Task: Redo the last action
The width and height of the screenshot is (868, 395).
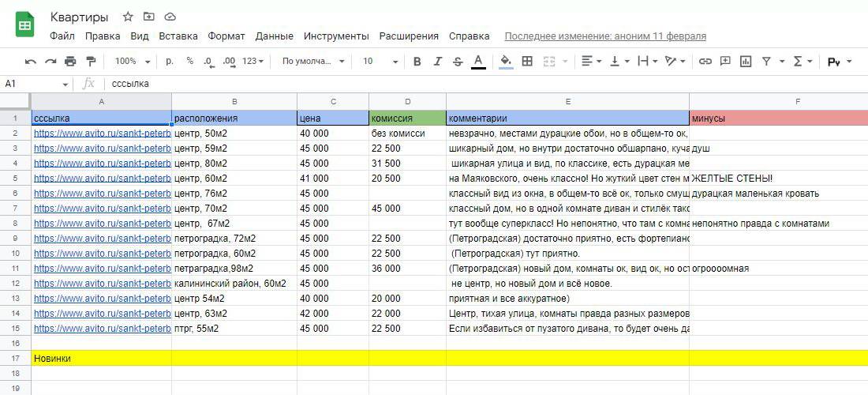Action: pyautogui.click(x=51, y=61)
